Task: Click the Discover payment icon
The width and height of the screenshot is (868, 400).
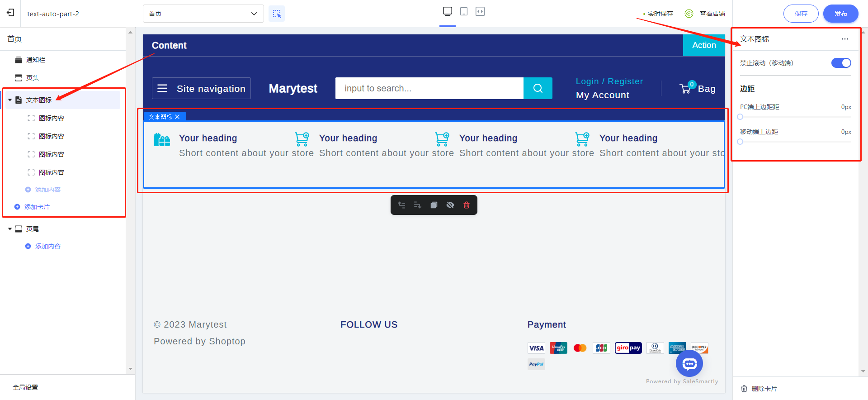Action: tap(699, 348)
